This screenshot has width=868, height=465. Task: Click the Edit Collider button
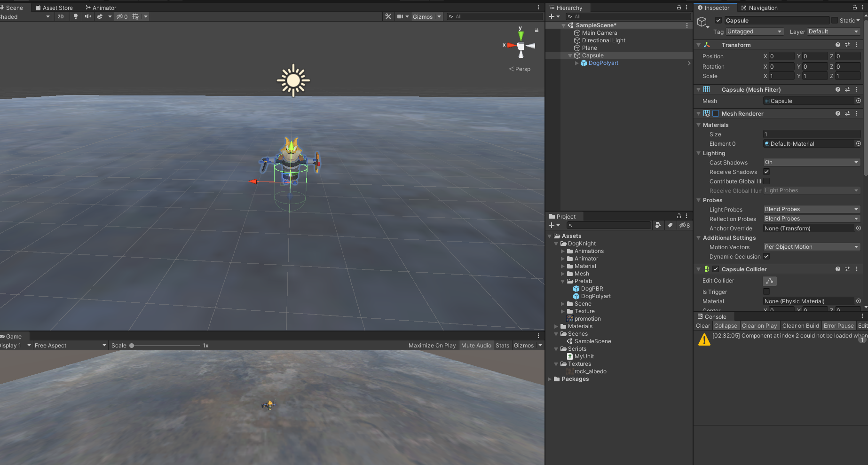[770, 281]
